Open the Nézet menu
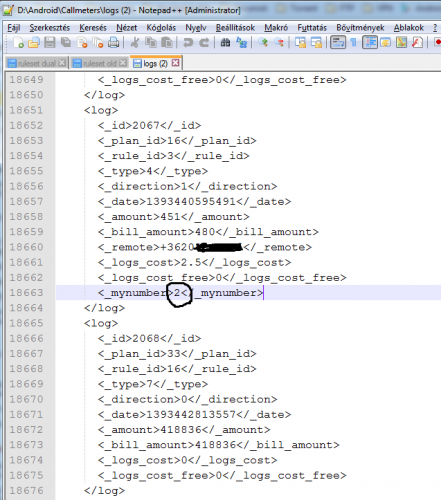This screenshot has height=500, width=441. pyautogui.click(x=127, y=28)
